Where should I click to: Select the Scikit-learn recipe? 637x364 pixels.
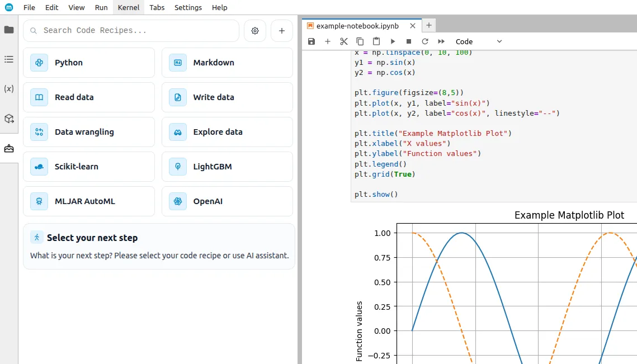pyautogui.click(x=89, y=167)
